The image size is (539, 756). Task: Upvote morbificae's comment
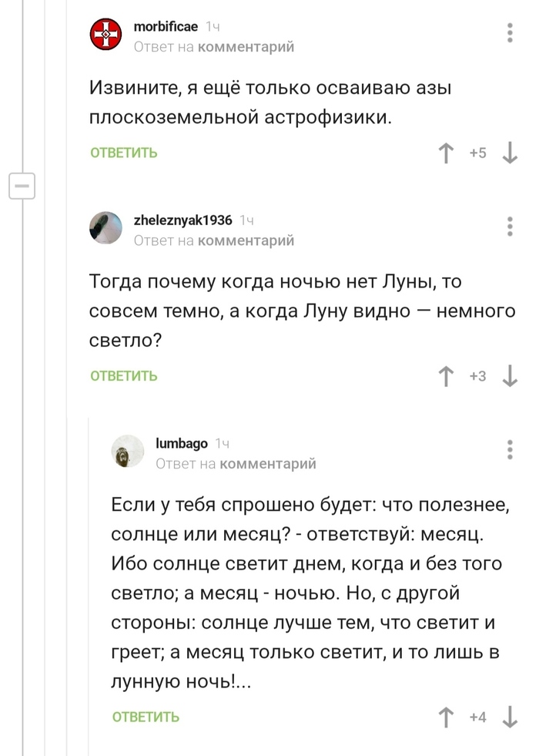[x=444, y=153]
